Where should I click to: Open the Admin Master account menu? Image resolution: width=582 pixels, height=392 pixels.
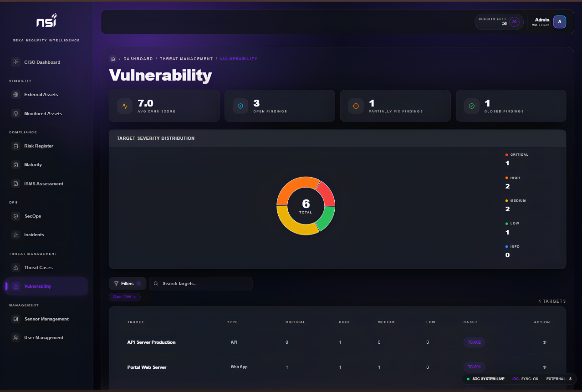(x=549, y=22)
